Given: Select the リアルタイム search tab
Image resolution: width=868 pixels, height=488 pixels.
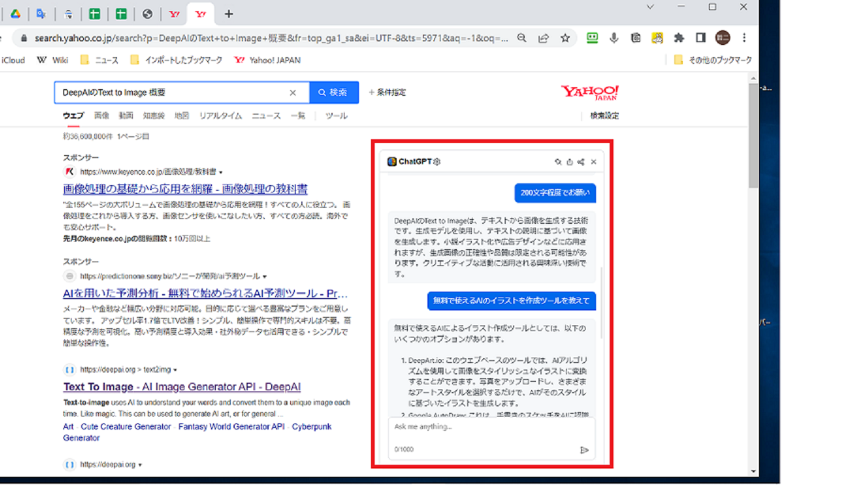Looking at the screenshot, I should click(220, 116).
